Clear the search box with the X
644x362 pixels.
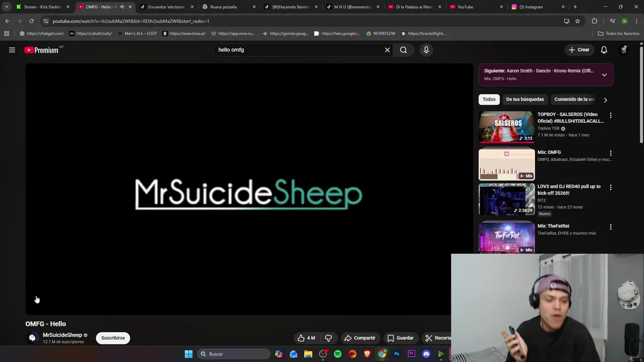[387, 50]
